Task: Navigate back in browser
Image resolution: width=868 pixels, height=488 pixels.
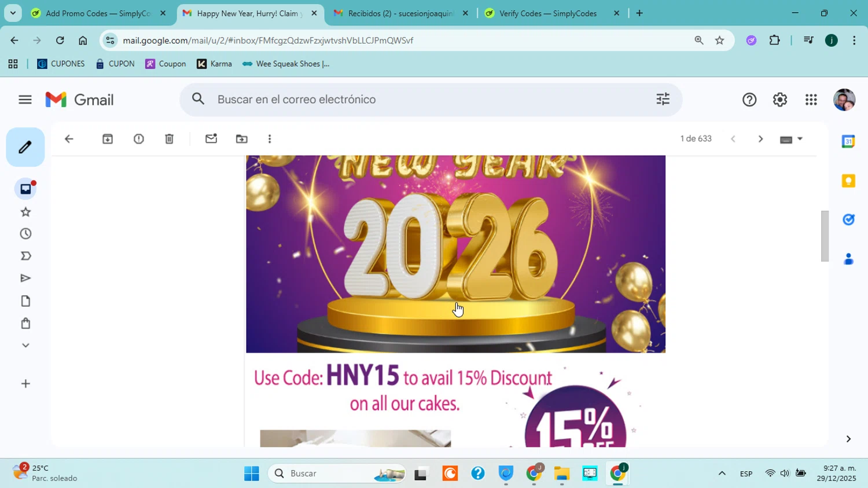Action: (x=14, y=41)
